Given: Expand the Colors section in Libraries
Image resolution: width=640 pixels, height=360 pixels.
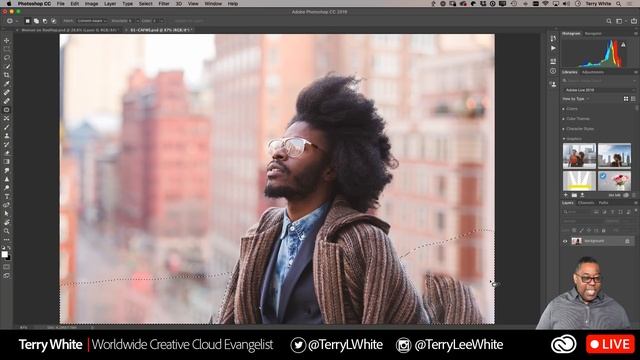Looking at the screenshot, I should 564,109.
